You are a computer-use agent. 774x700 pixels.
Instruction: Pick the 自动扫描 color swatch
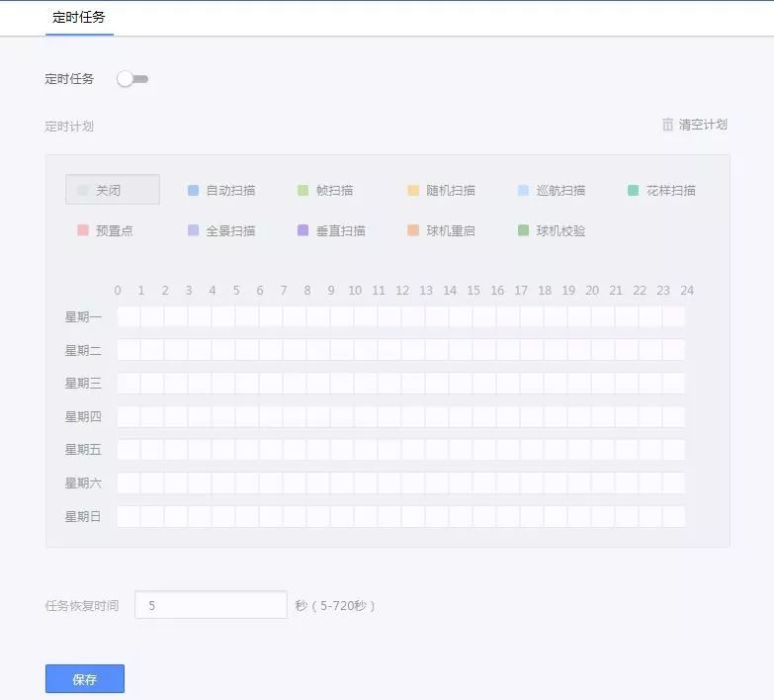(x=194, y=190)
